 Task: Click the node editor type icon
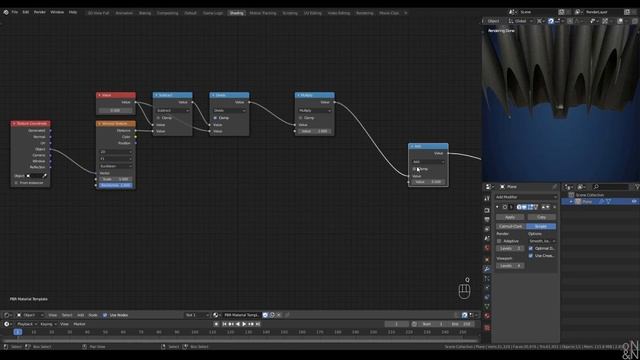pos(7,315)
